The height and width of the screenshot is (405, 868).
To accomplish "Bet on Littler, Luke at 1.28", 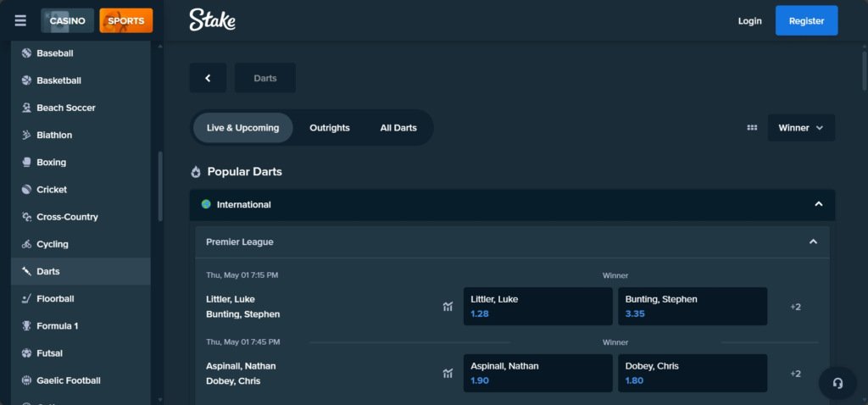I will [538, 307].
